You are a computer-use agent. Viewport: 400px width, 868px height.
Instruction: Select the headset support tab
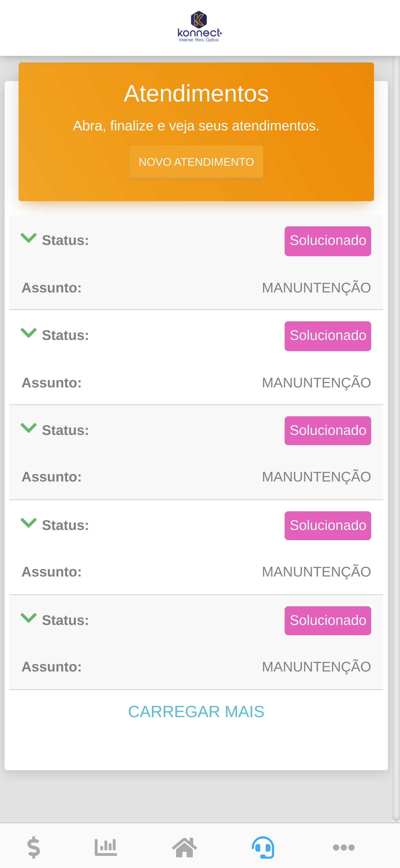(263, 847)
